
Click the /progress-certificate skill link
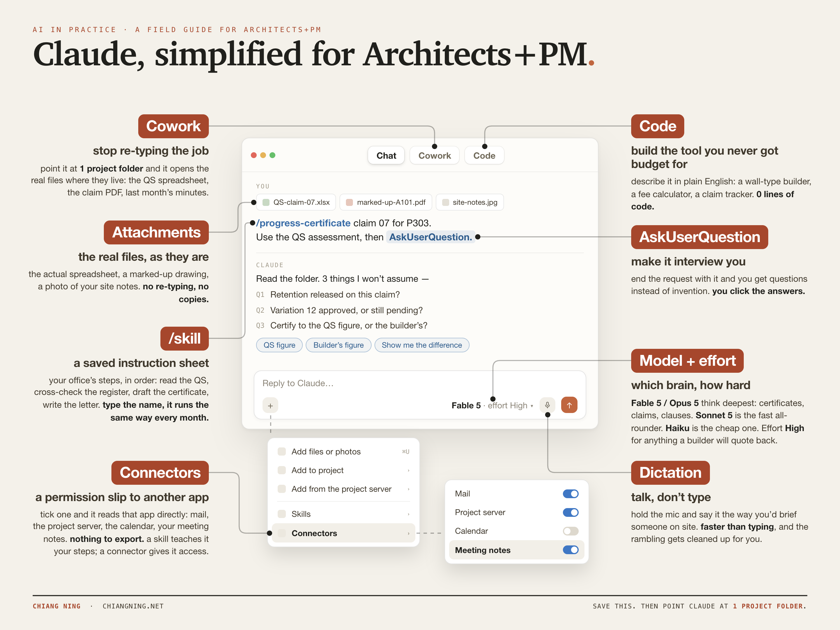point(303,223)
